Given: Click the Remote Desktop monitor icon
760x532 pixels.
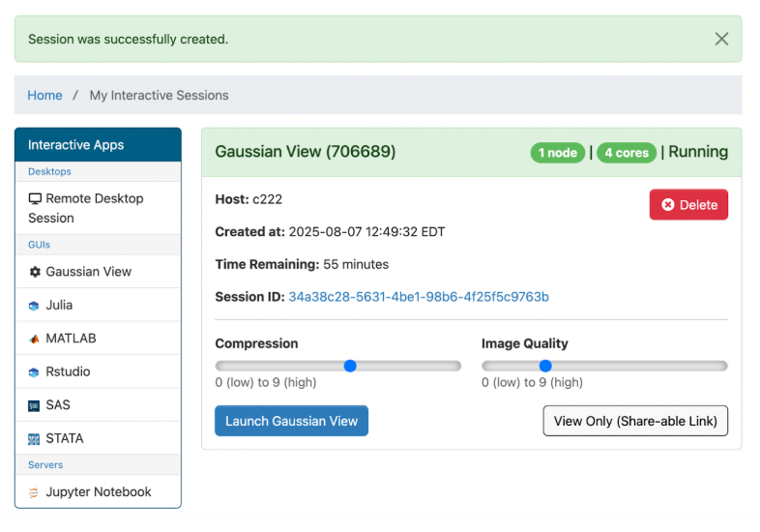Looking at the screenshot, I should coord(35,199).
